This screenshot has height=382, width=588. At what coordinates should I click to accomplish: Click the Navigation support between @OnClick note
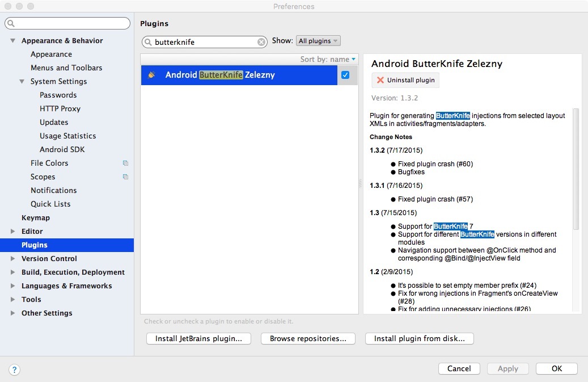[x=477, y=254]
